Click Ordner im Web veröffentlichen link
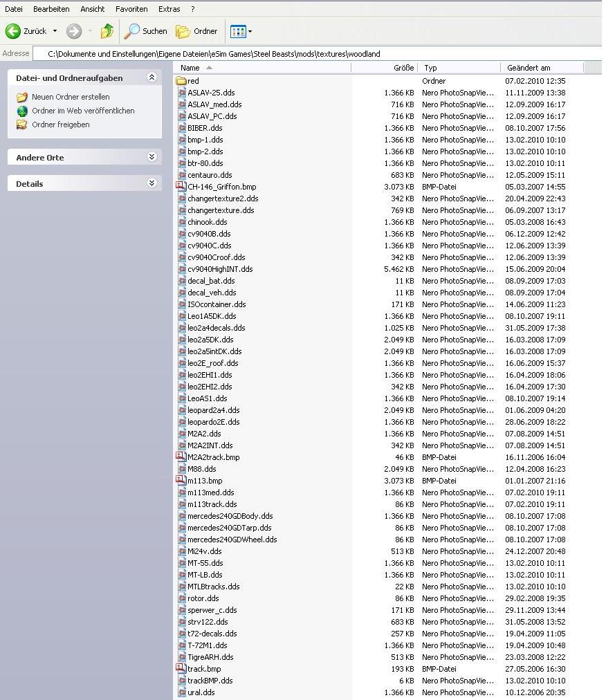This screenshot has height=700, width=606. click(x=83, y=111)
